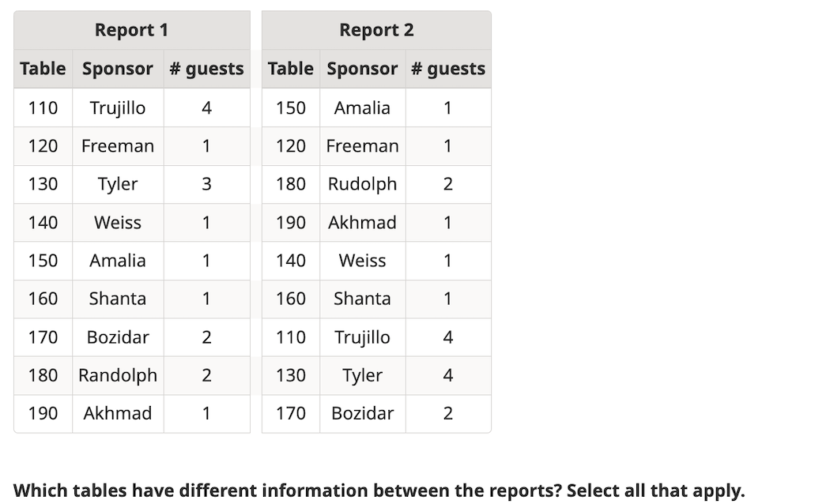Select Randolph sponsor cell in Report 1

[x=118, y=375]
